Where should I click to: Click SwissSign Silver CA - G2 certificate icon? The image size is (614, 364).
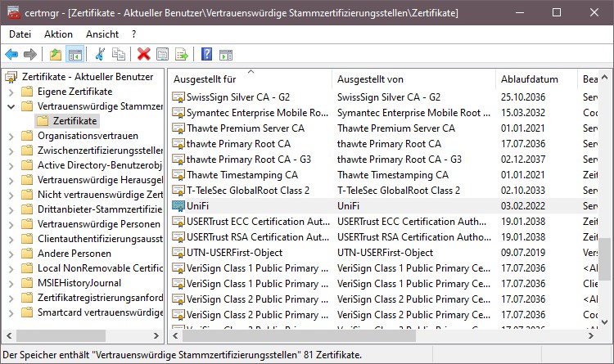[178, 97]
